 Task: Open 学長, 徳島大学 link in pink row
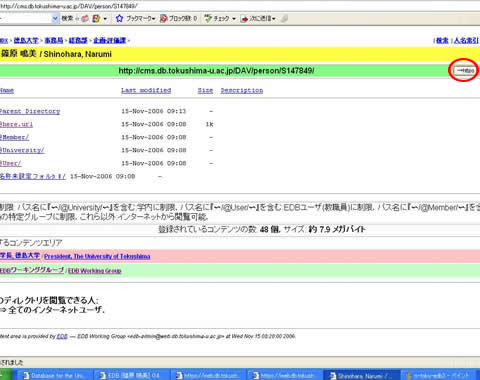(20, 256)
